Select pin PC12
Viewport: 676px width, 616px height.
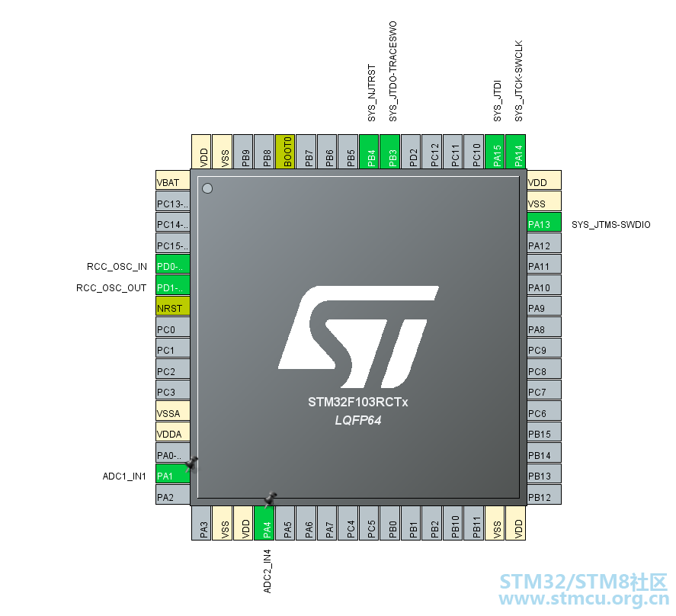(x=432, y=152)
